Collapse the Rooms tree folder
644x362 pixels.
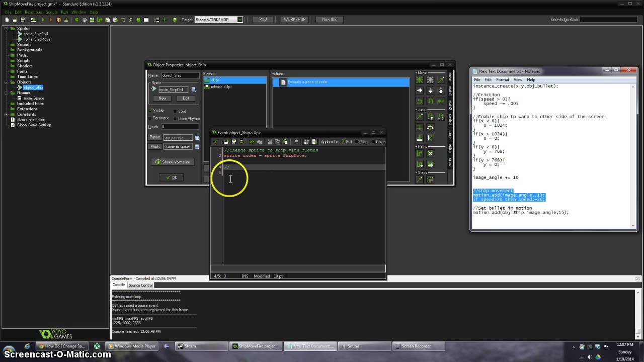point(7,93)
